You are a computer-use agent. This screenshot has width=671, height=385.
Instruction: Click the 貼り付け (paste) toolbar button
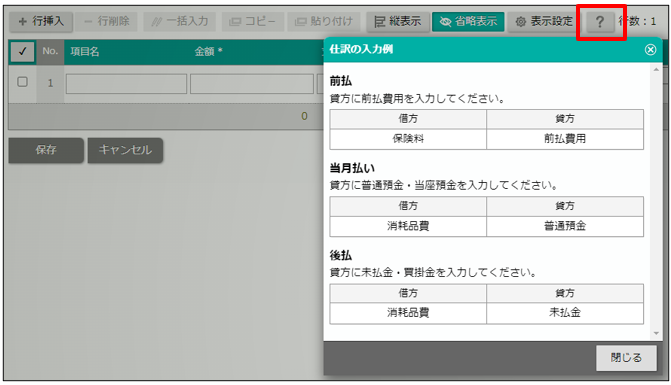pyautogui.click(x=324, y=21)
